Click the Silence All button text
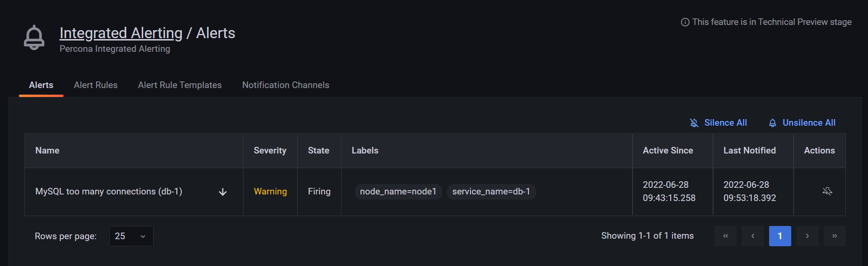 tap(726, 123)
